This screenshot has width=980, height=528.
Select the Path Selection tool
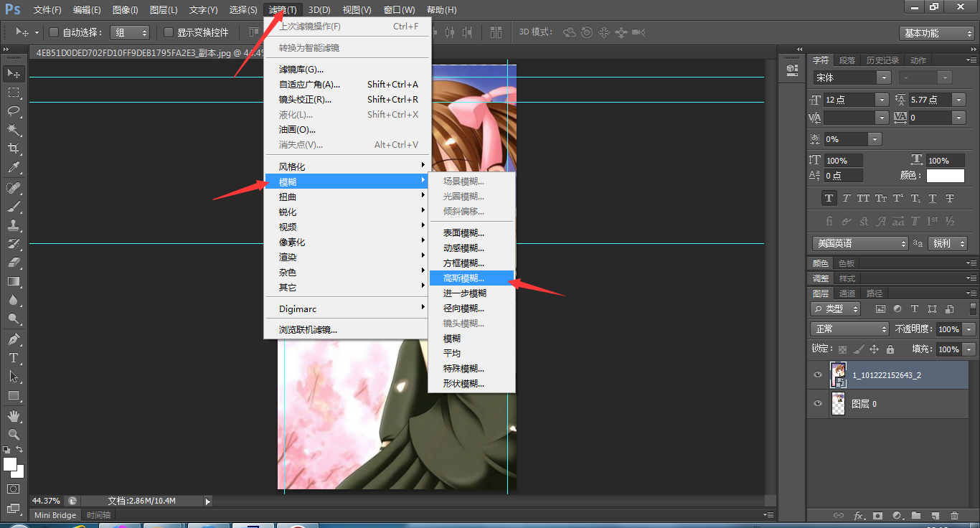pos(14,377)
